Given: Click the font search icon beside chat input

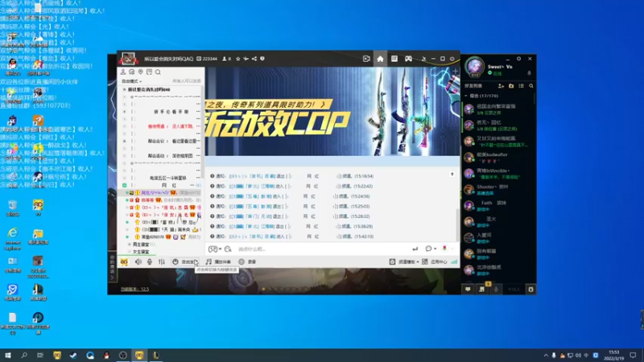Looking at the screenshot, I should (228, 249).
